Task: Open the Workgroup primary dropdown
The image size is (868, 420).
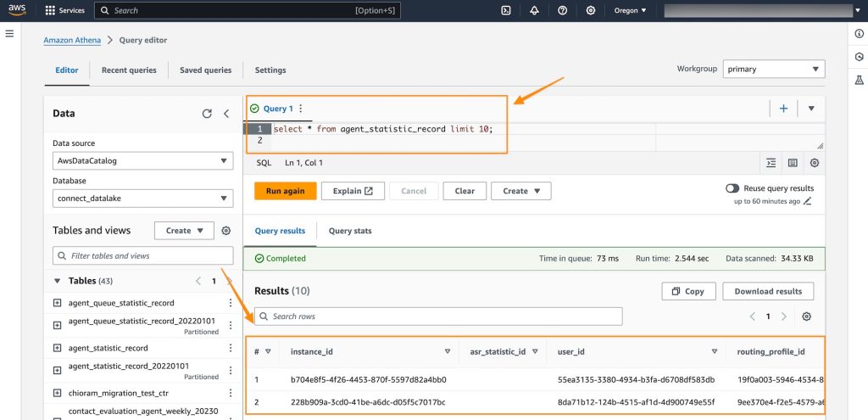Action: pos(775,70)
